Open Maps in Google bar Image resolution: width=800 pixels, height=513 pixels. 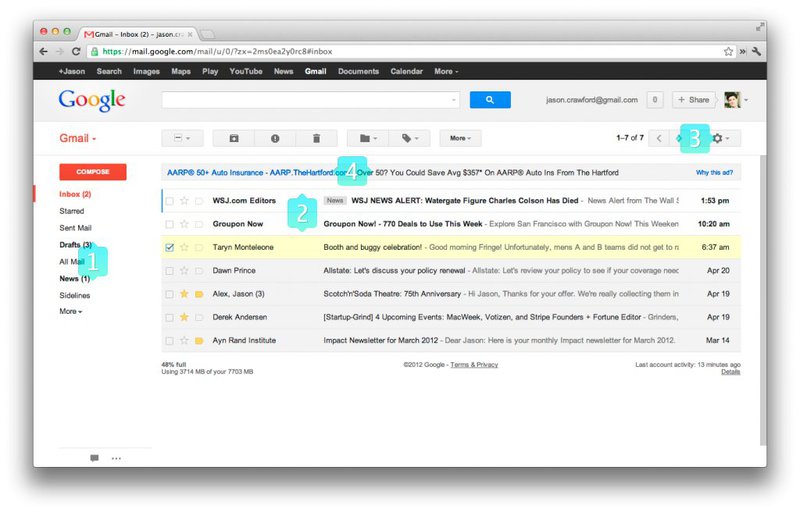[181, 71]
